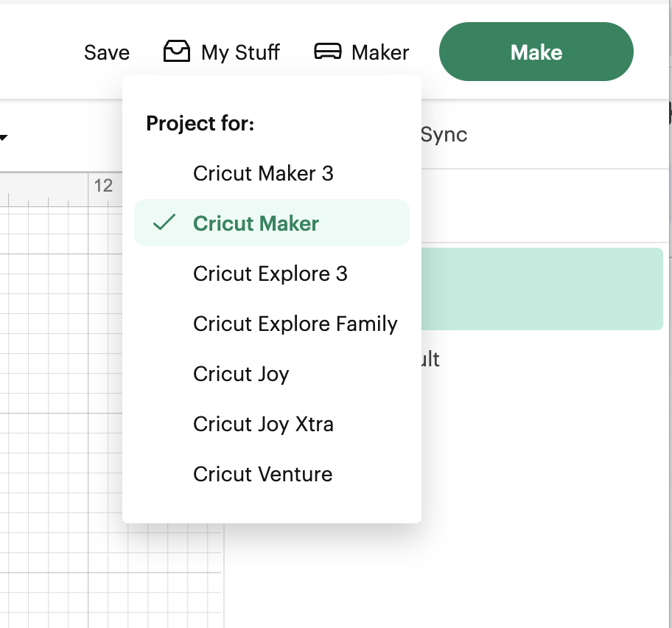The height and width of the screenshot is (628, 672).
Task: Pick the Cricut Joy machine option
Action: (x=241, y=374)
